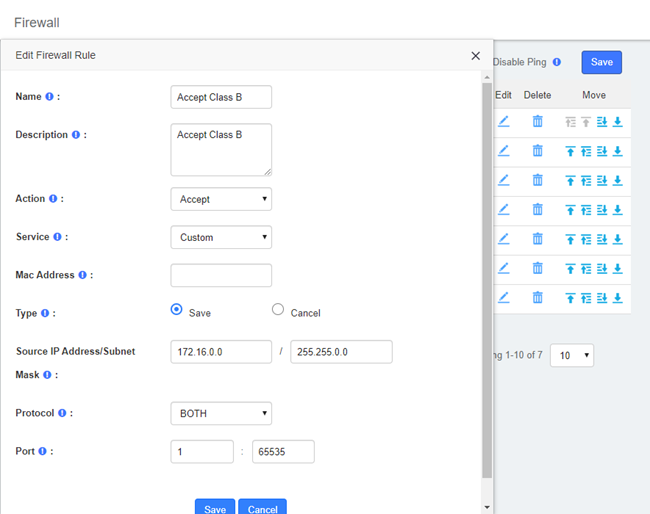Delete the rule in the second table row
The width and height of the screenshot is (650, 514).
pyautogui.click(x=538, y=151)
